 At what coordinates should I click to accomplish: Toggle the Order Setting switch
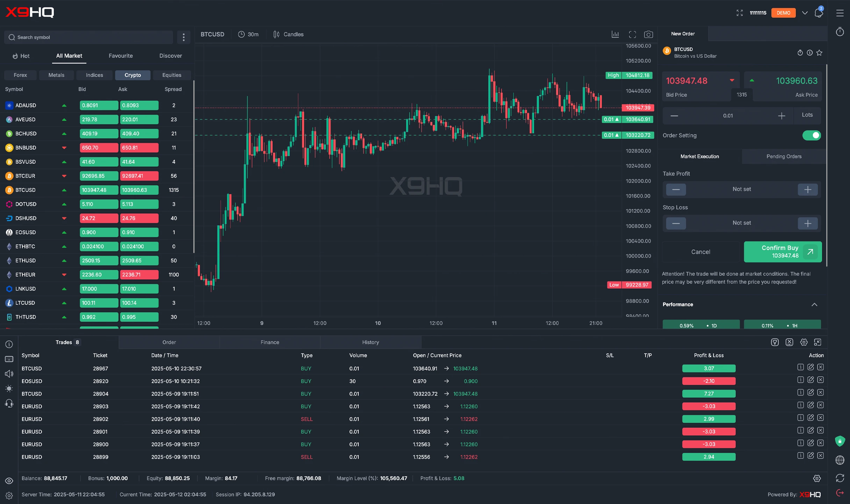point(811,135)
